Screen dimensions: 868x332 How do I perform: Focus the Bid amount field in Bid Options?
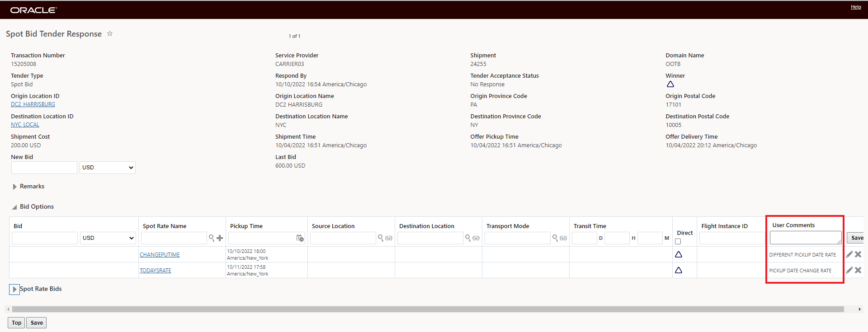[x=45, y=238]
